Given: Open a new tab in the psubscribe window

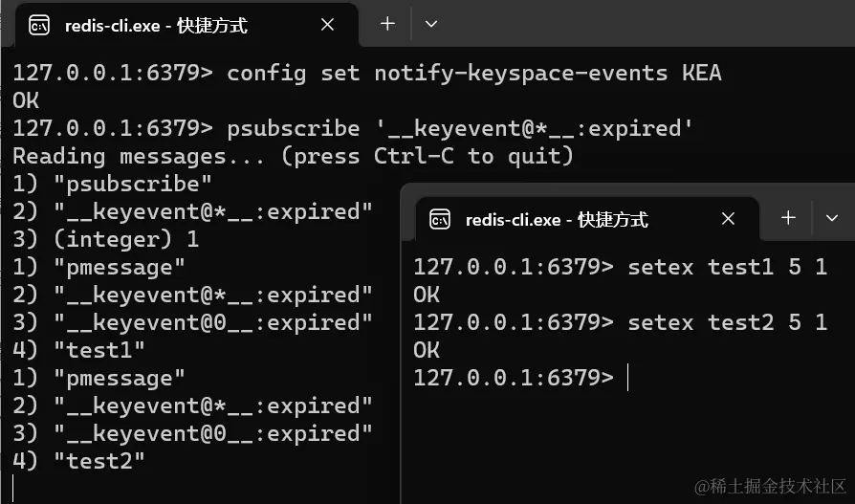Looking at the screenshot, I should 387,24.
